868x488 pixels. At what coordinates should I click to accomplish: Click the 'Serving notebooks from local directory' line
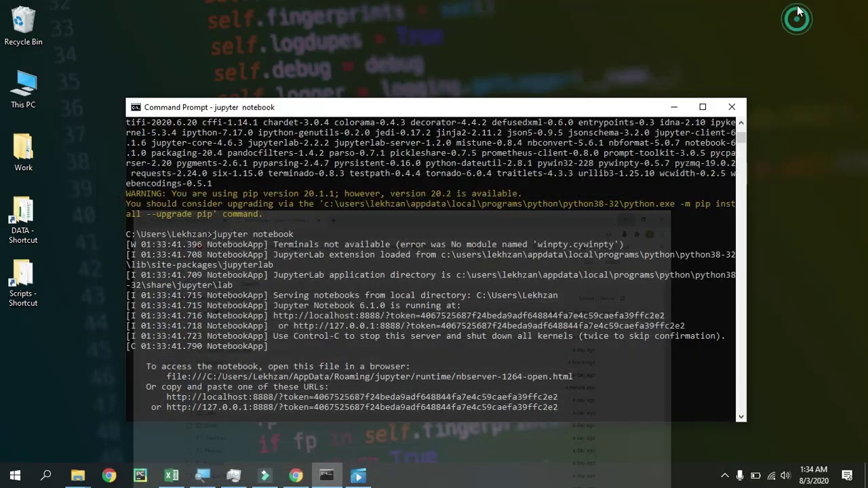342,296
